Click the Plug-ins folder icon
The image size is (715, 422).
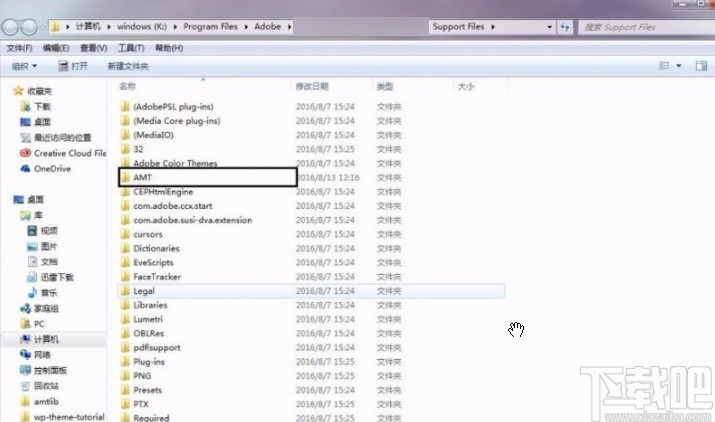point(125,361)
